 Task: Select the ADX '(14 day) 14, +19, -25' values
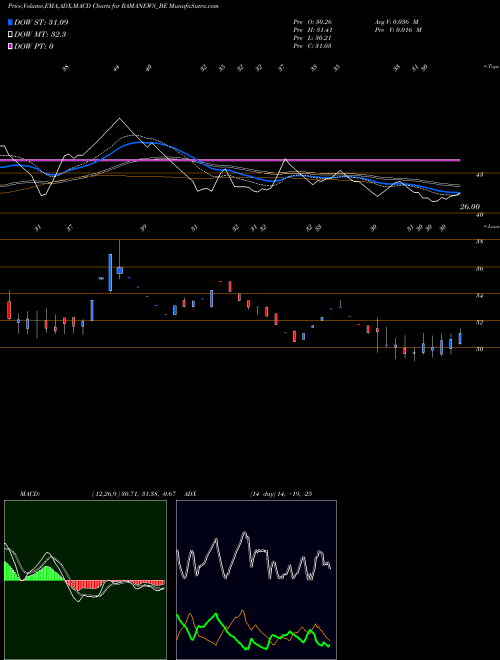pyautogui.click(x=281, y=494)
